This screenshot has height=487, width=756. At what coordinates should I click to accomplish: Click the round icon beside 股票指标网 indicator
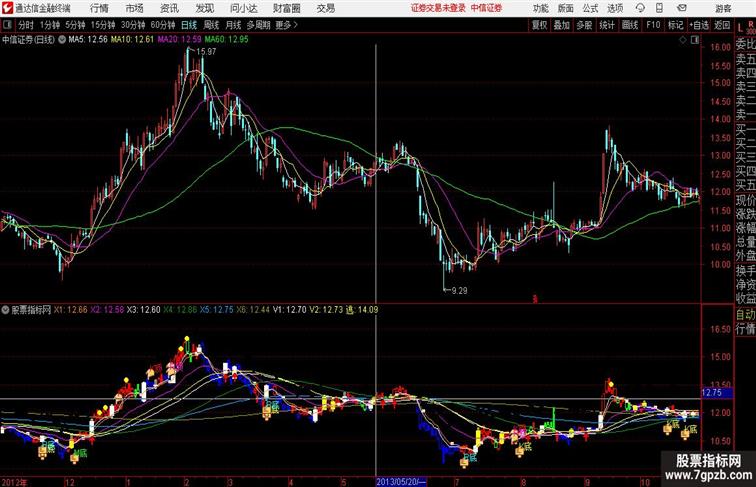5,310
